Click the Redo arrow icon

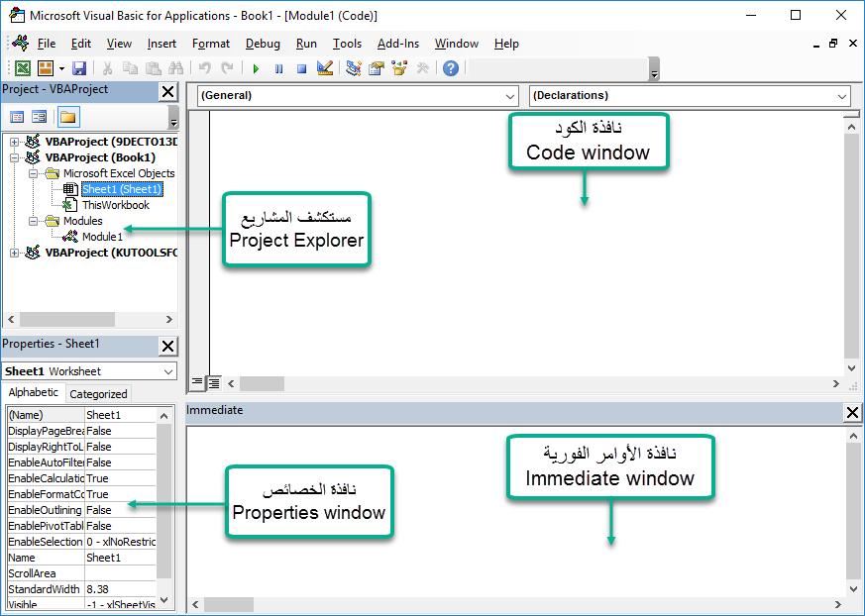click(x=227, y=68)
